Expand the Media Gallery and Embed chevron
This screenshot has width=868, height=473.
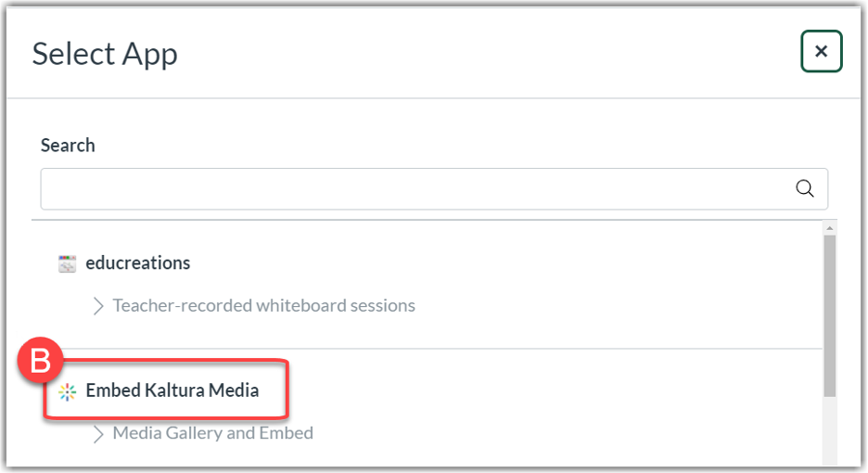(98, 433)
